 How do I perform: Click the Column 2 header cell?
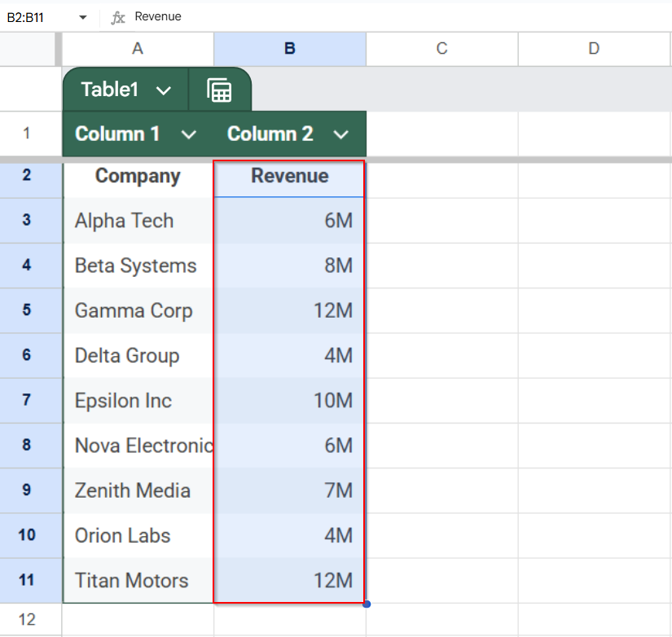[290, 134]
